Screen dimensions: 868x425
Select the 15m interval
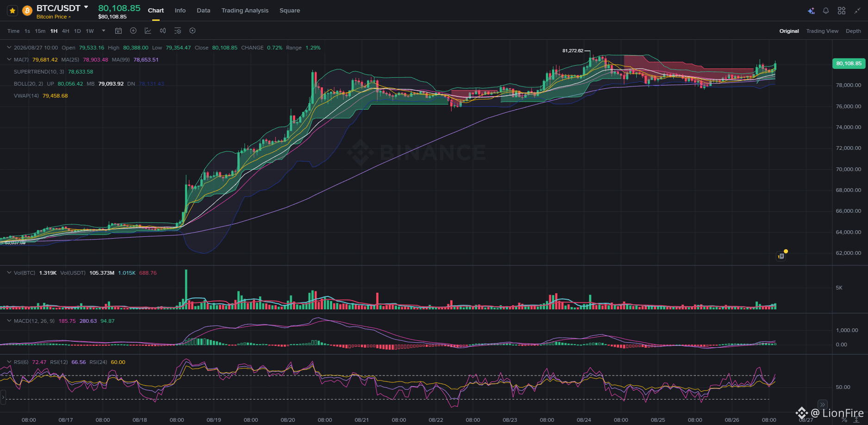(40, 31)
